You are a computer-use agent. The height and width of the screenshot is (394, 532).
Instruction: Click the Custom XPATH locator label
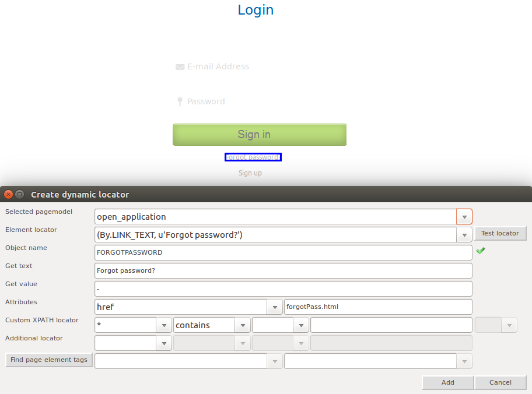pyautogui.click(x=42, y=320)
